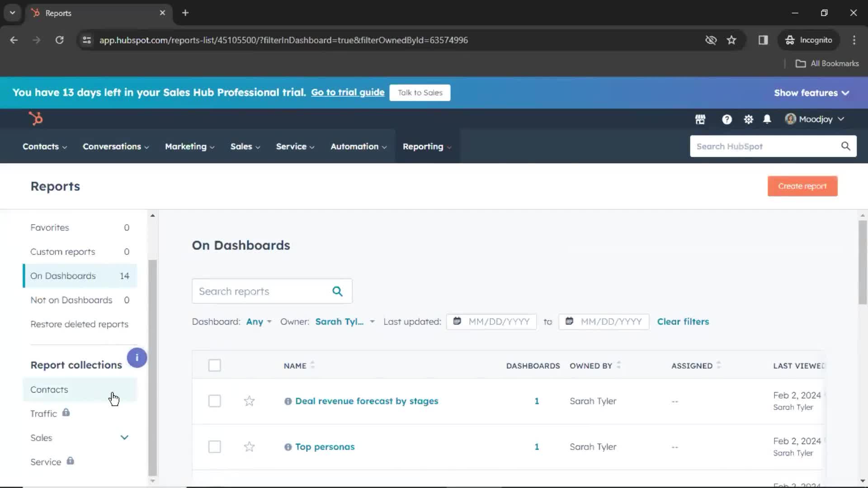This screenshot has height=488, width=868.
Task: Click the help question mark icon
Action: click(x=726, y=118)
